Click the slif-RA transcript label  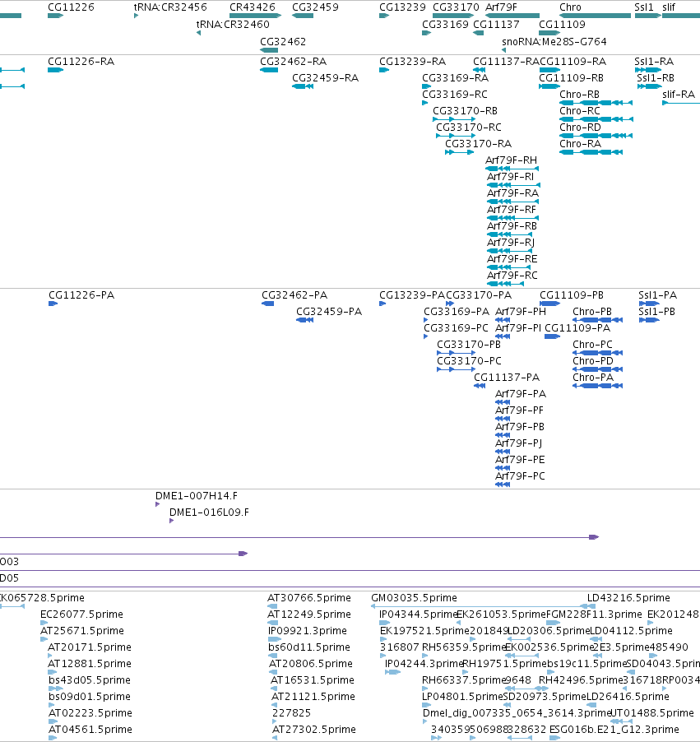[679, 94]
